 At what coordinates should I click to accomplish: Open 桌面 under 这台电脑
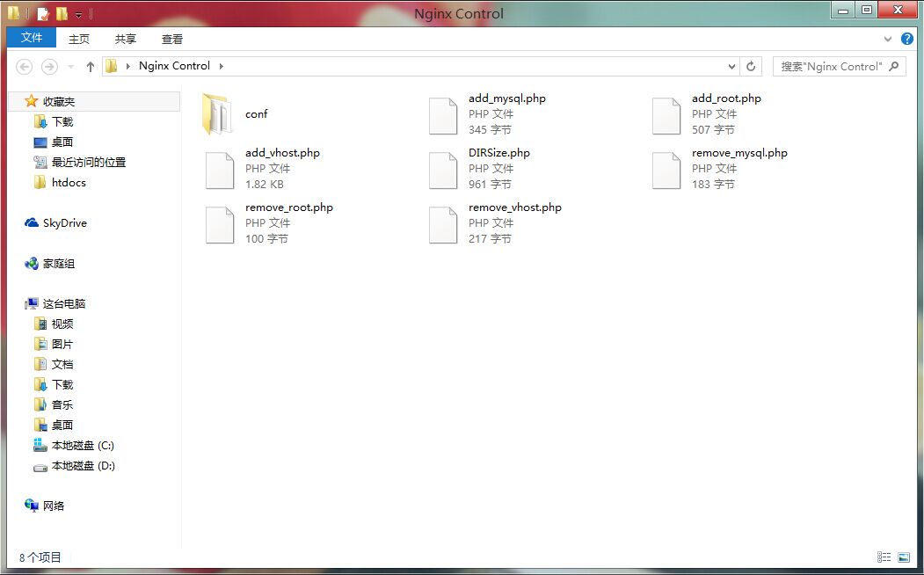click(x=54, y=425)
